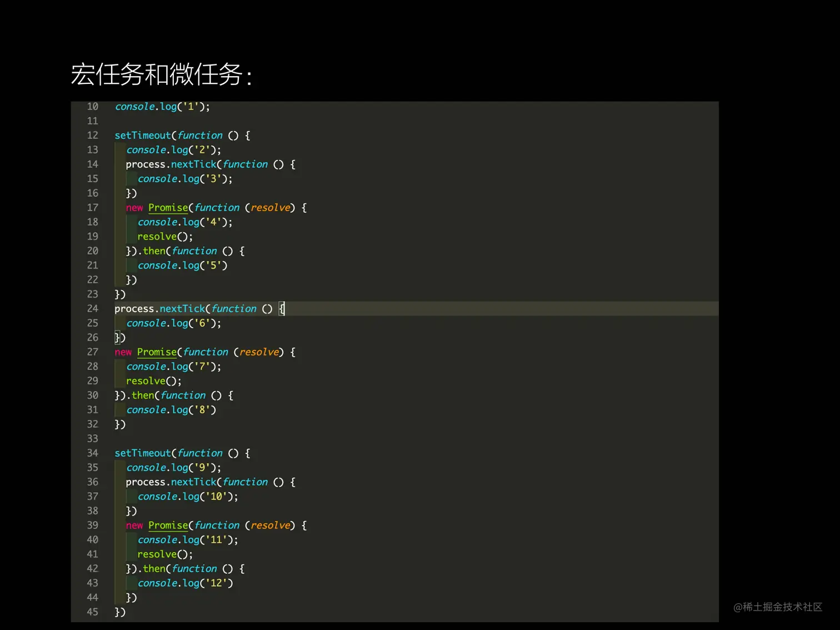Click process.nextTick on line 14
Image resolution: width=840 pixels, height=630 pixels.
coord(171,164)
